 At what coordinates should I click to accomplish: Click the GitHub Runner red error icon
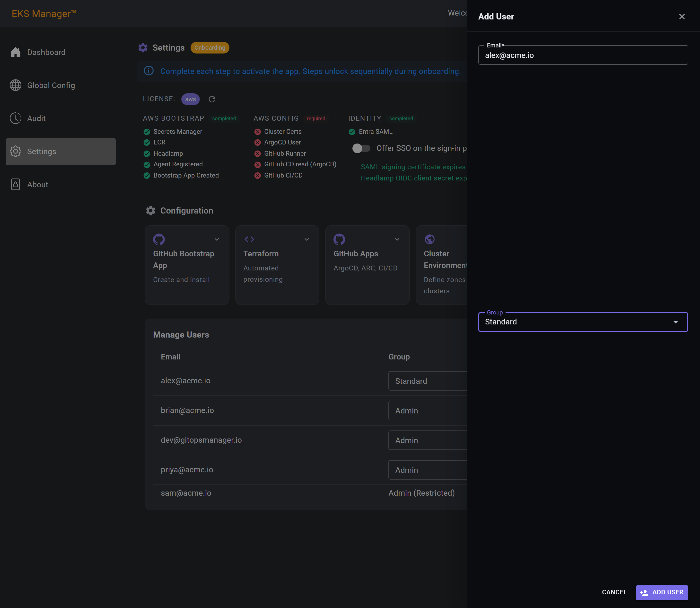(x=258, y=154)
